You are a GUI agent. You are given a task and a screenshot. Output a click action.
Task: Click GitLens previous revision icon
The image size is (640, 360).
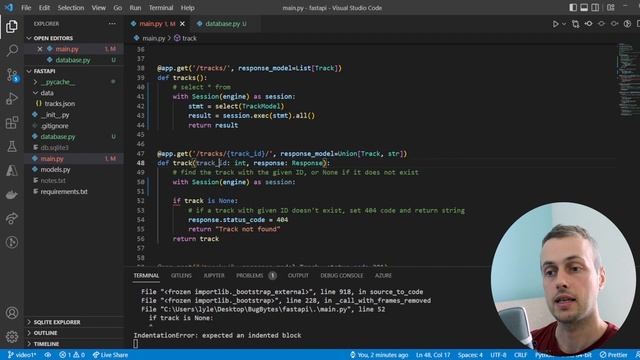[589, 24]
